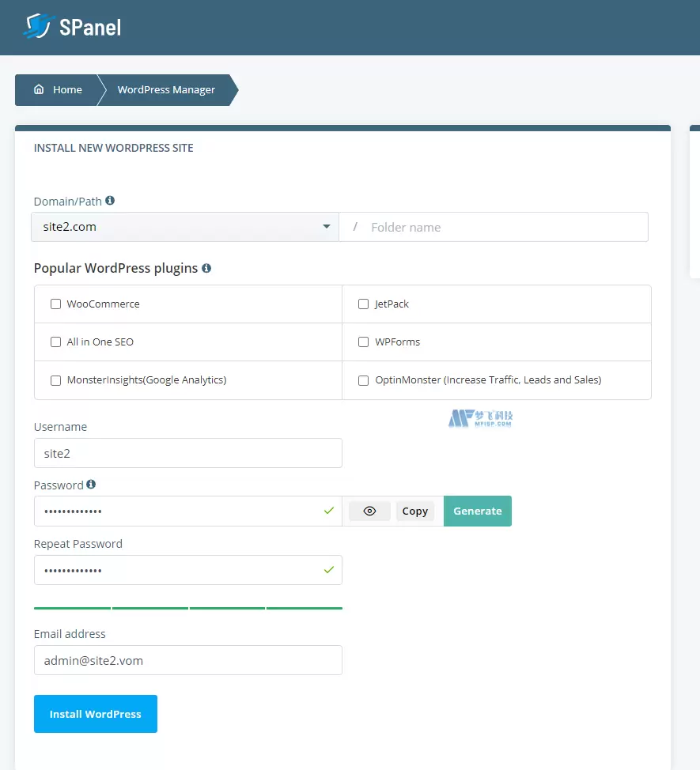Screen dimensions: 700x770
Task: Click the password strength indicator bar
Action: (x=187, y=608)
